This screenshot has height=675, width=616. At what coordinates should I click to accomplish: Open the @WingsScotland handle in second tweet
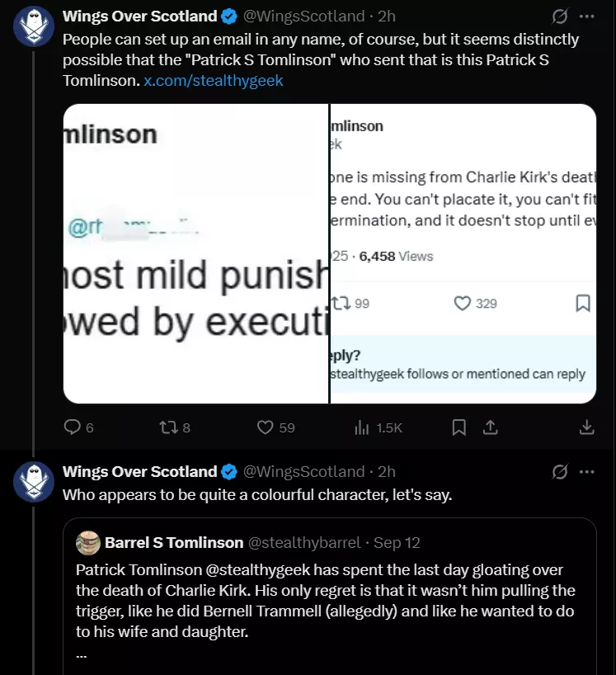(x=303, y=471)
